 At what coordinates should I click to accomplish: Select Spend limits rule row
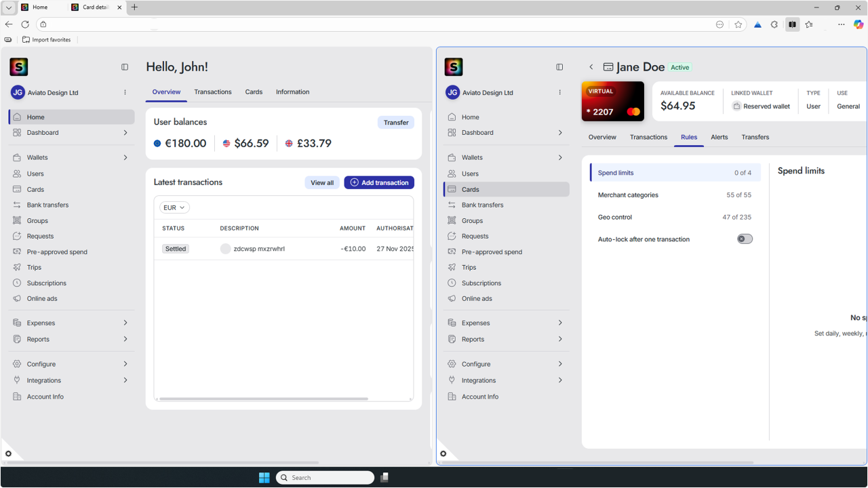(675, 173)
